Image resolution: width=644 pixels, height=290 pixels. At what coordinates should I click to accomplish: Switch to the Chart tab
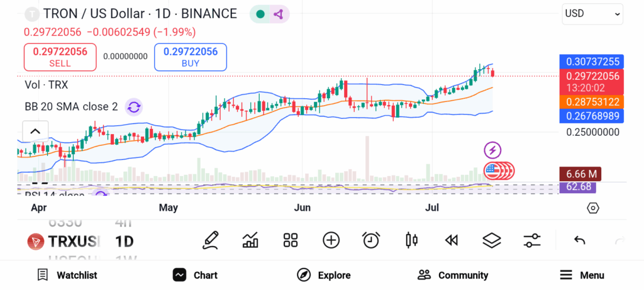coord(195,275)
